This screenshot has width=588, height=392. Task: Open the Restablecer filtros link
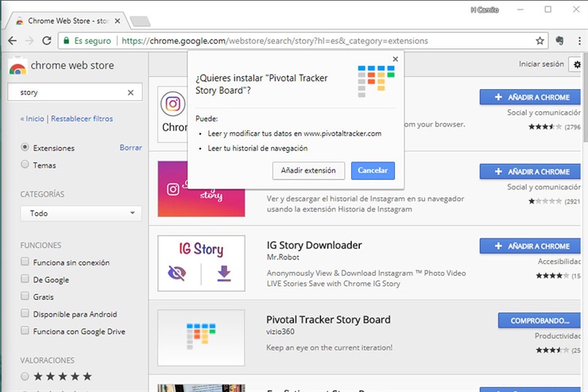[82, 118]
